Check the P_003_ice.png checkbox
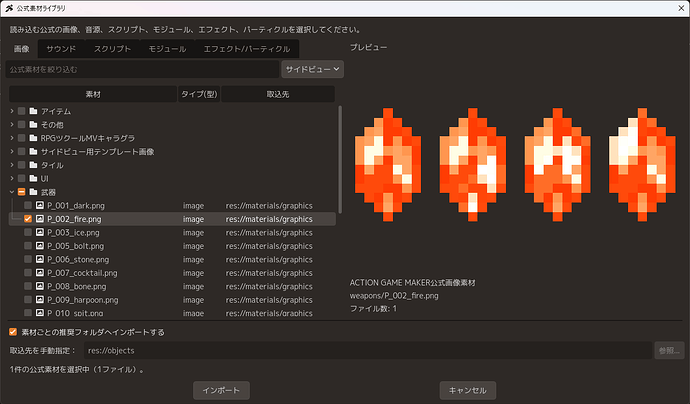This screenshot has height=404, width=690. tap(28, 232)
